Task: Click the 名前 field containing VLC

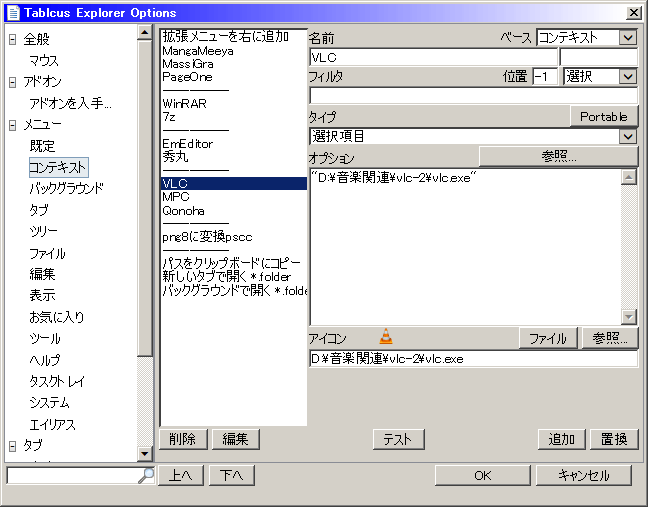Action: pos(432,57)
